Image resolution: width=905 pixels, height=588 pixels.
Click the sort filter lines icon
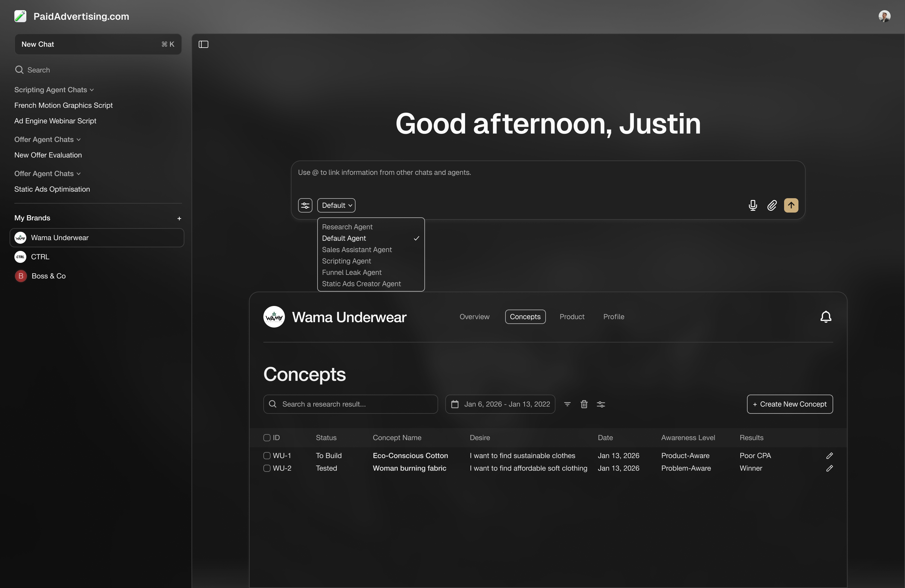pyautogui.click(x=567, y=404)
